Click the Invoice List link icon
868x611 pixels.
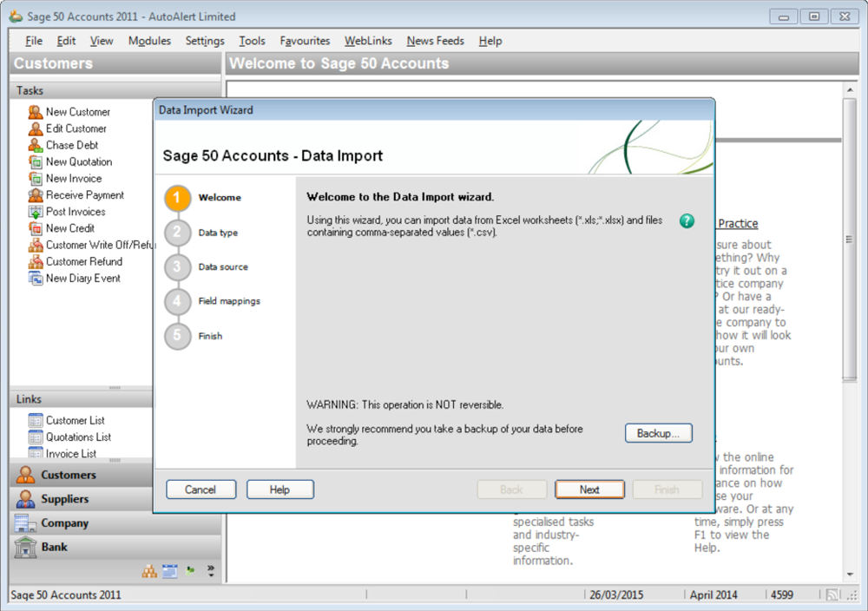(x=36, y=453)
